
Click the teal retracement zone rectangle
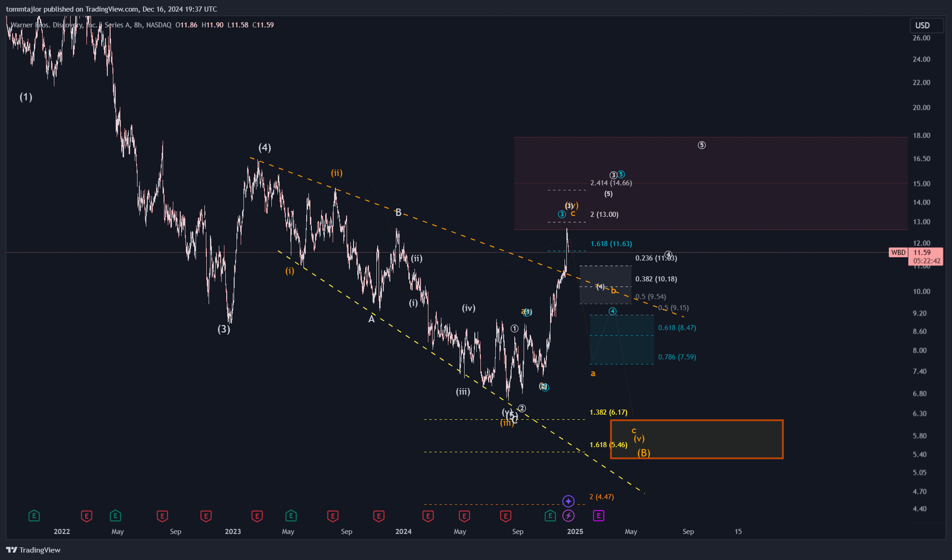(x=622, y=339)
